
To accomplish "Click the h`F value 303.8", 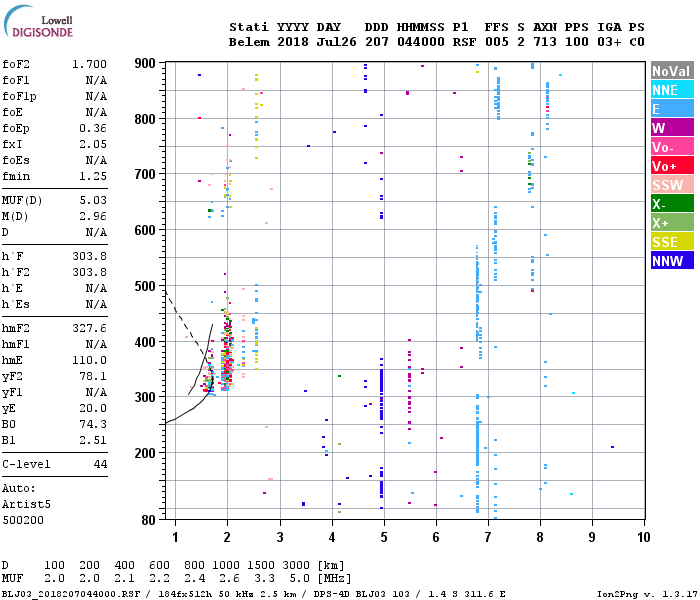I will coord(89,256).
